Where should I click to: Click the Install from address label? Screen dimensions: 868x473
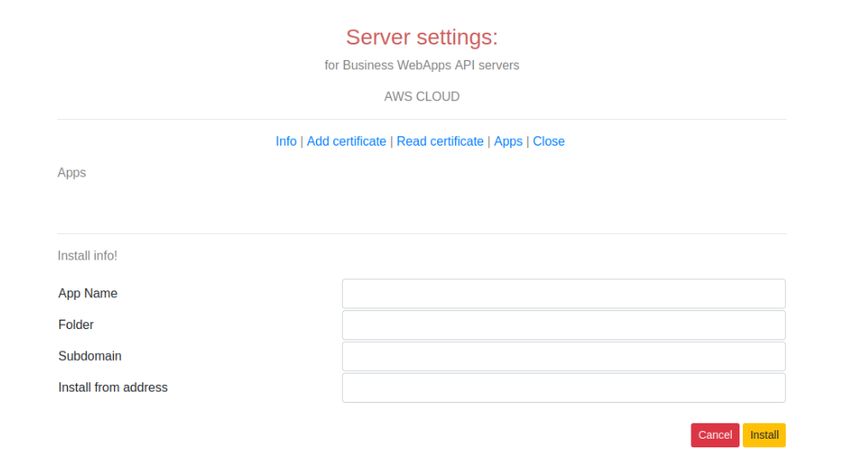[113, 387]
